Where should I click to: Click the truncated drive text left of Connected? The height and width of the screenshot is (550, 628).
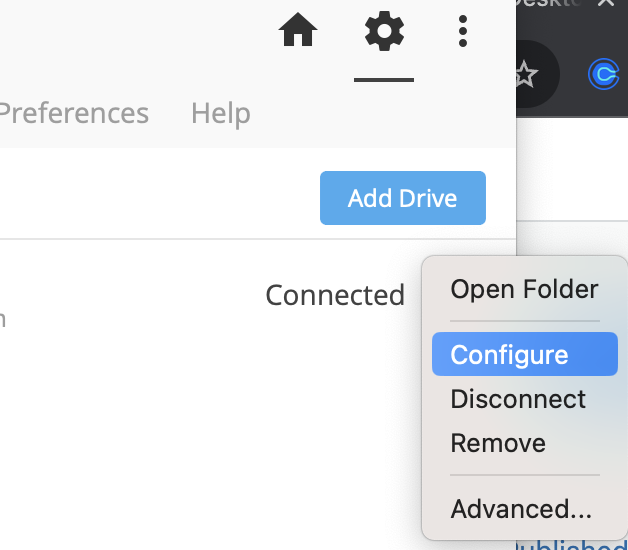pyautogui.click(x=3, y=318)
